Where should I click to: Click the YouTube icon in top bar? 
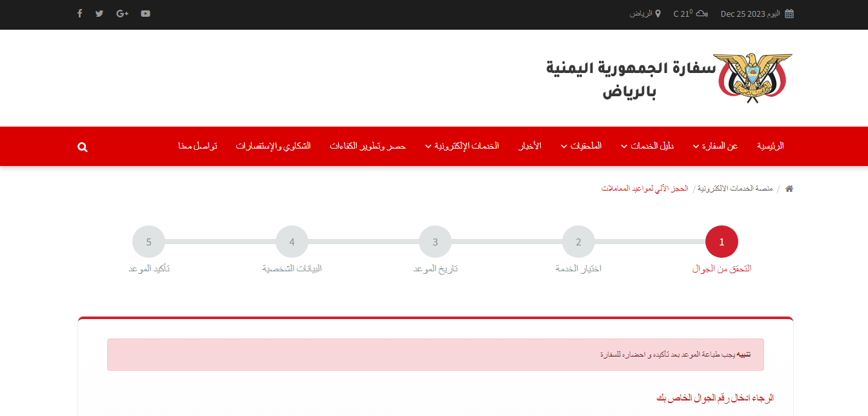point(146,14)
